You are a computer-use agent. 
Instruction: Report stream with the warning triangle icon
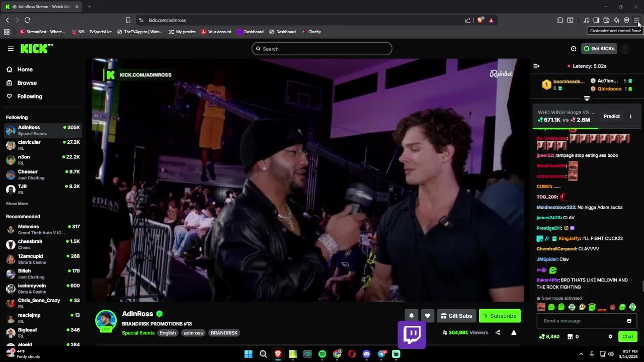point(514,332)
